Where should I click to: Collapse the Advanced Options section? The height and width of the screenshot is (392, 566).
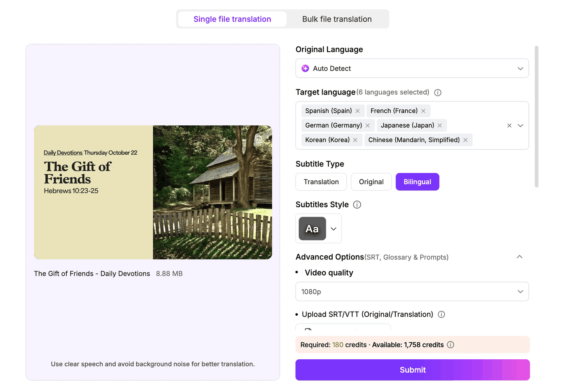point(520,257)
